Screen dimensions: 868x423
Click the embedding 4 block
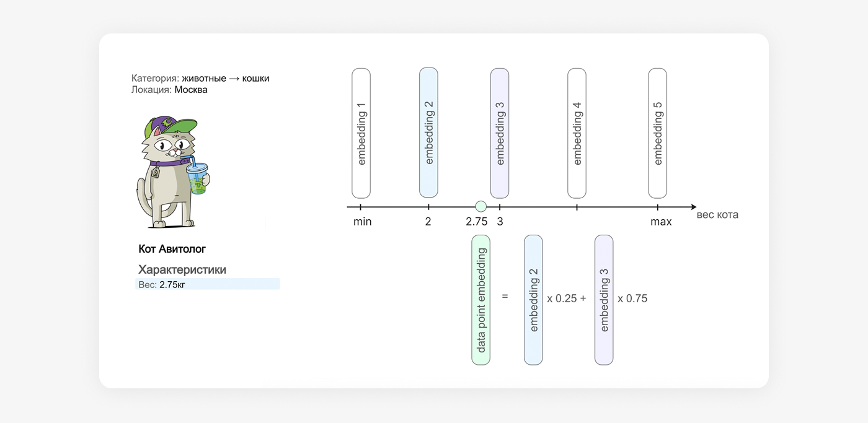(x=577, y=133)
